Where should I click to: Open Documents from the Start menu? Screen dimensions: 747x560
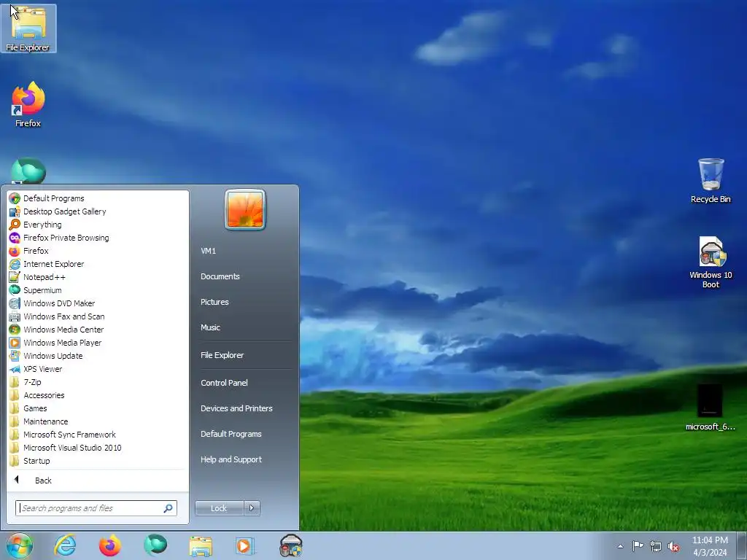coord(244,276)
